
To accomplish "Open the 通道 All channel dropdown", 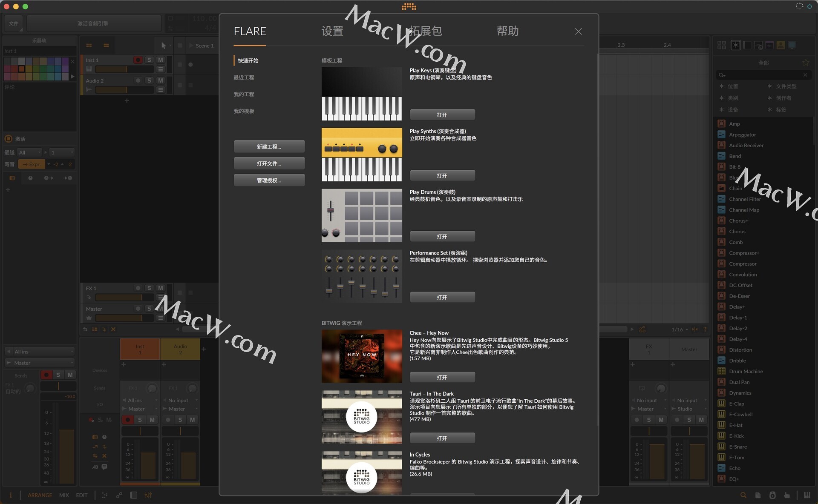I will point(29,152).
